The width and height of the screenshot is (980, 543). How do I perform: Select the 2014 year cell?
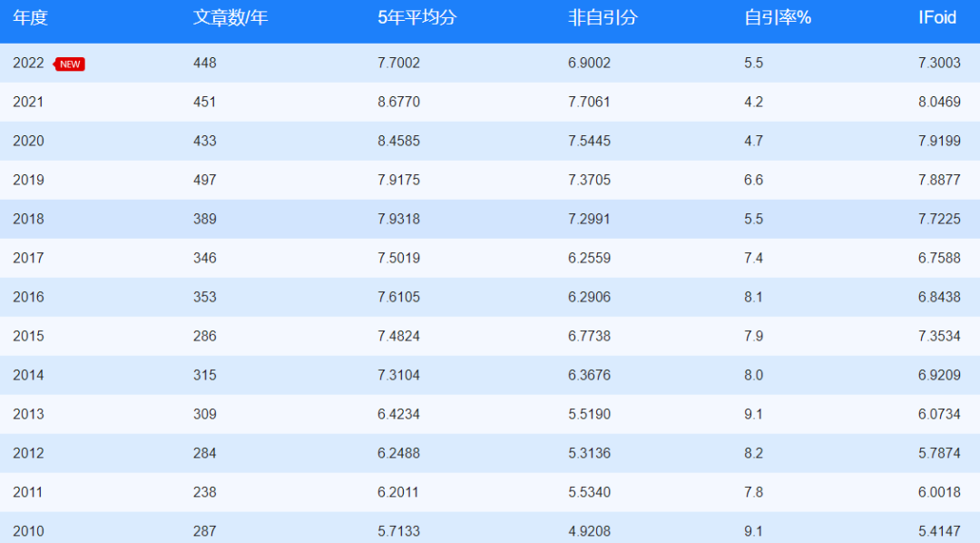pos(28,375)
